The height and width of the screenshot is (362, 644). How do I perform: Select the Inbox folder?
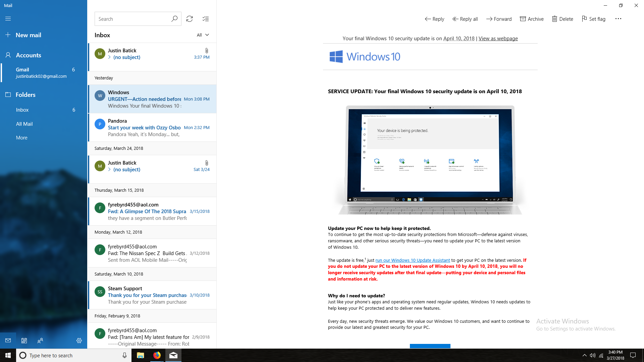[44, 110]
